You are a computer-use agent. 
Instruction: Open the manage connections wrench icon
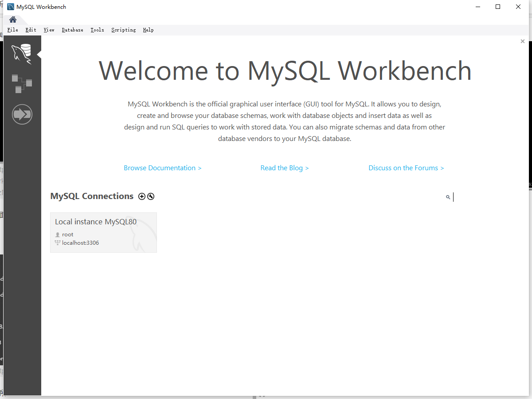pos(151,196)
